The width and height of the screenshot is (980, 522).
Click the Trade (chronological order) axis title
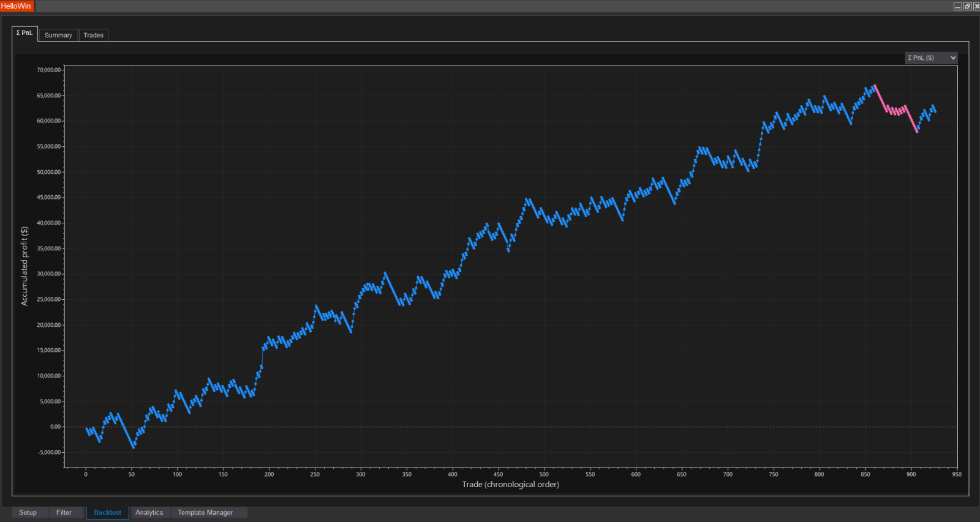[510, 485]
